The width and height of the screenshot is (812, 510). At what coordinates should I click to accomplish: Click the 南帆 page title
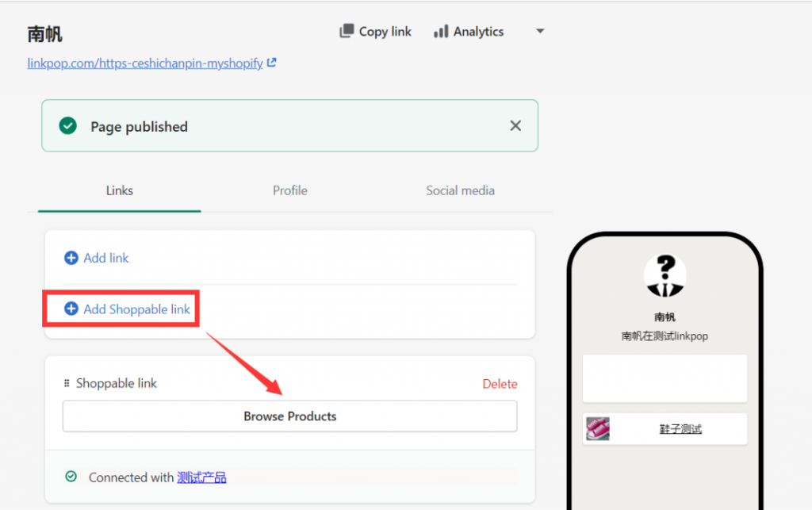44,34
